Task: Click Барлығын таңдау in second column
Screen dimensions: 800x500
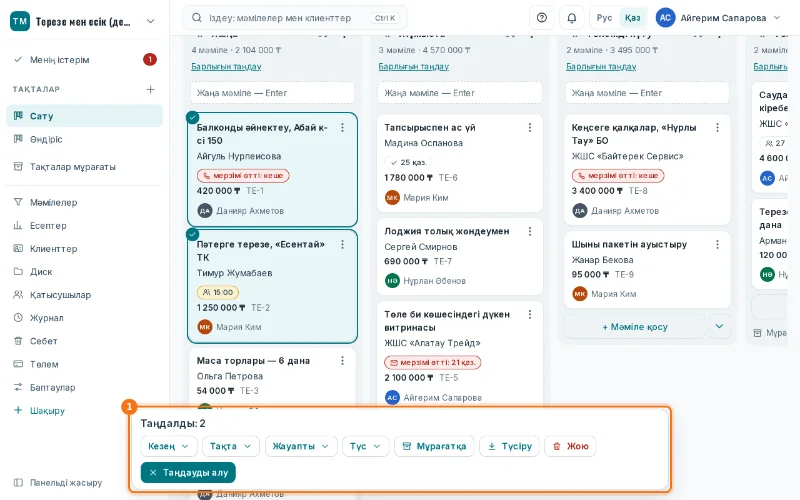Action: click(414, 66)
